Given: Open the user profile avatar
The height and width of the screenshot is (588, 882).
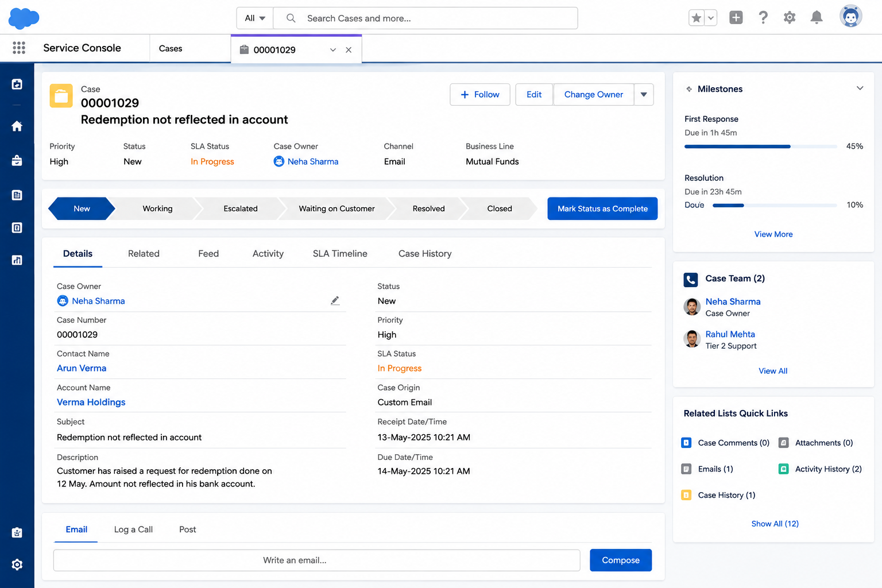Looking at the screenshot, I should [851, 17].
